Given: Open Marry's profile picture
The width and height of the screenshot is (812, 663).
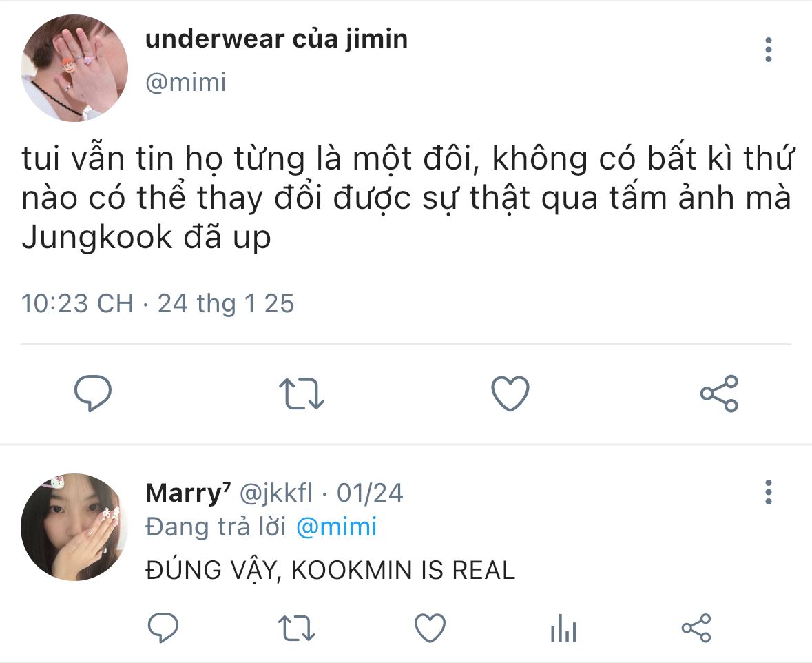Looking at the screenshot, I should click(74, 527).
